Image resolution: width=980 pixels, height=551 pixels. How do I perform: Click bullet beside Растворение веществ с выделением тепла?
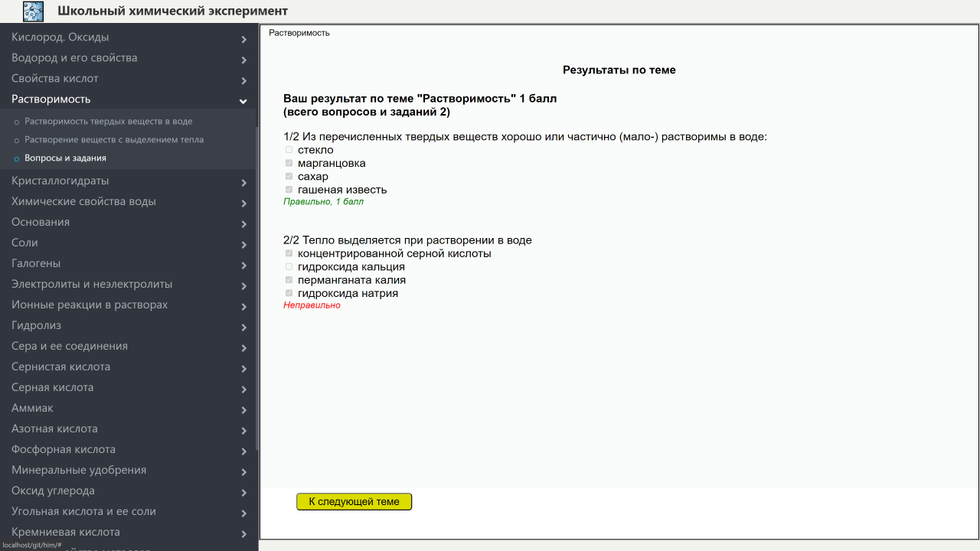17,140
